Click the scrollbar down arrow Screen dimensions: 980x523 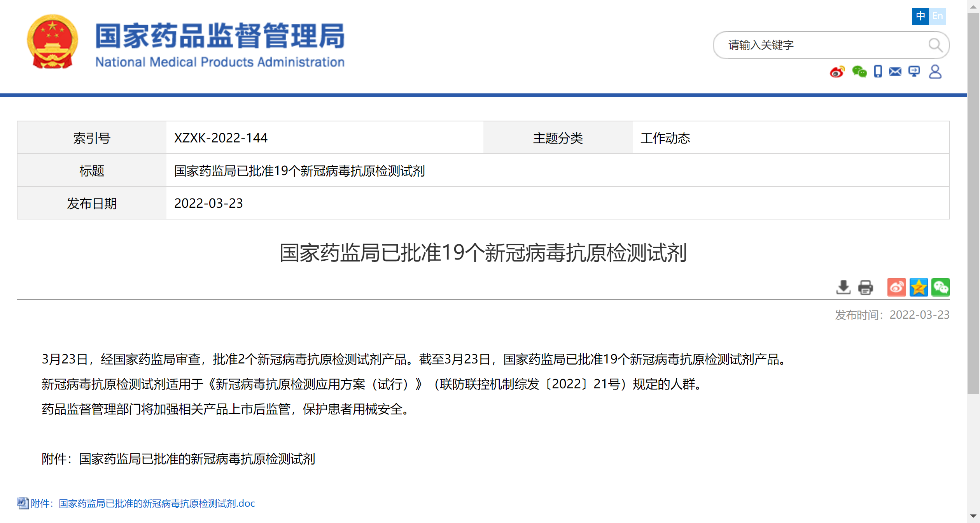click(973, 516)
